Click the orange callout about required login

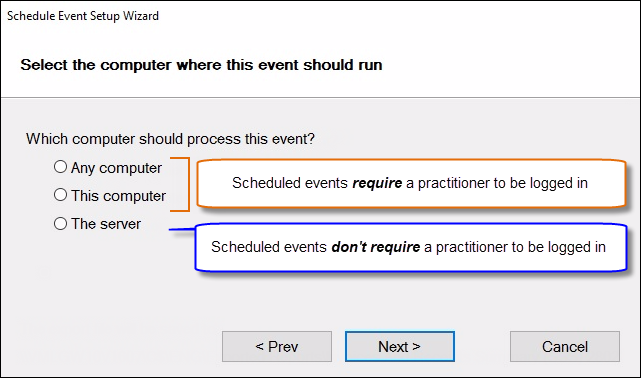click(x=411, y=183)
